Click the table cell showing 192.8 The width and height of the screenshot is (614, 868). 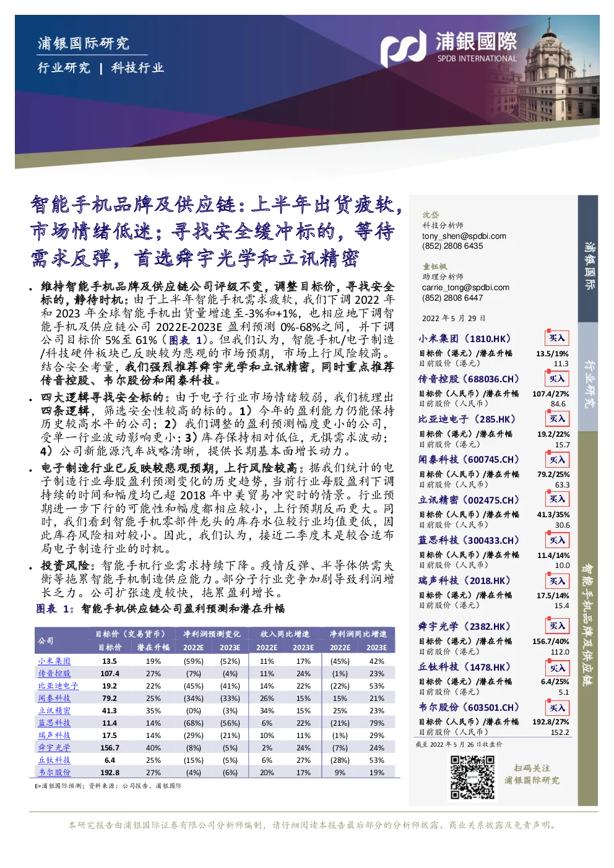click(110, 773)
